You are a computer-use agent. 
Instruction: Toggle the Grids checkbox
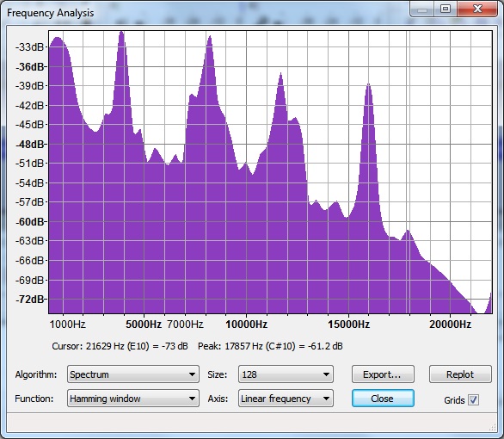pyautogui.click(x=473, y=399)
